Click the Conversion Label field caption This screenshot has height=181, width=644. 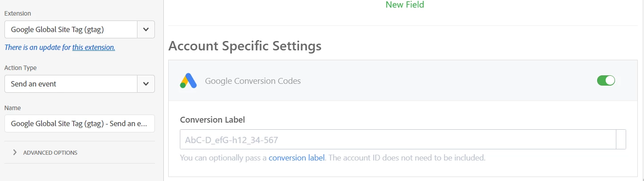click(212, 119)
